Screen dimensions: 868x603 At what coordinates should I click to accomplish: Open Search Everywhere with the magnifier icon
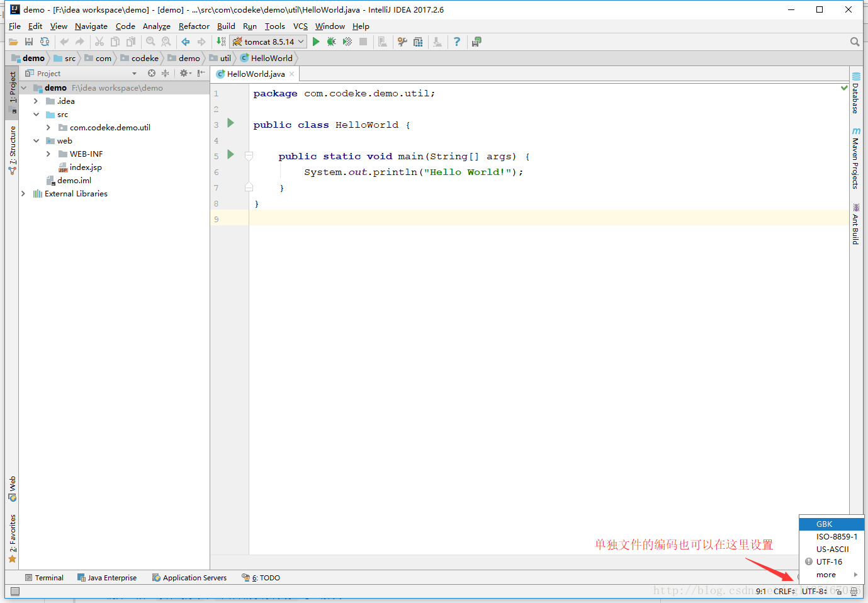[x=854, y=42]
